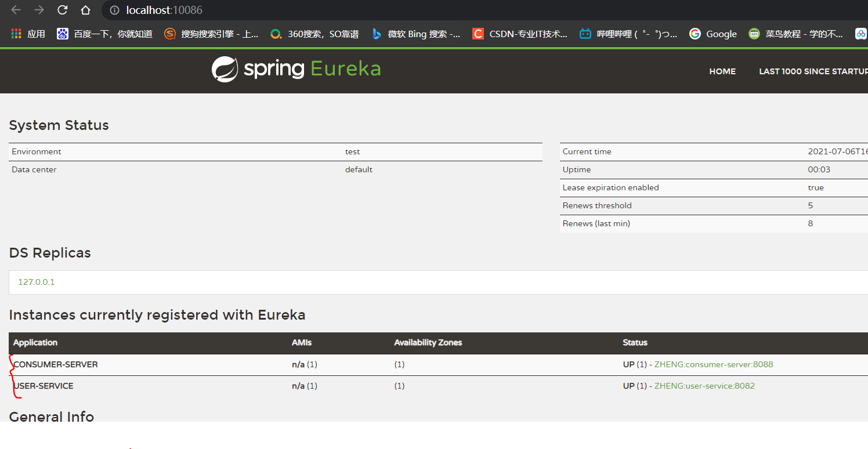Select UP (1) status of CONSUMER-SERVER
The image size is (868, 449).
point(635,364)
